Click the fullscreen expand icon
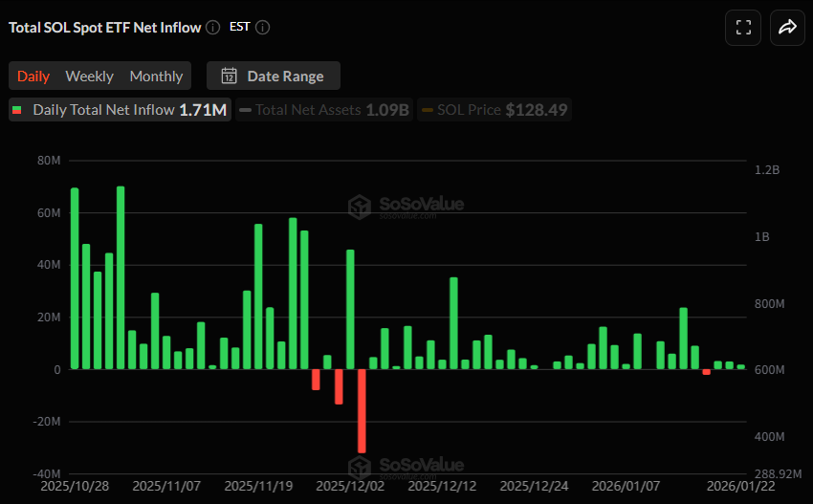This screenshot has width=813, height=504. 743,28
